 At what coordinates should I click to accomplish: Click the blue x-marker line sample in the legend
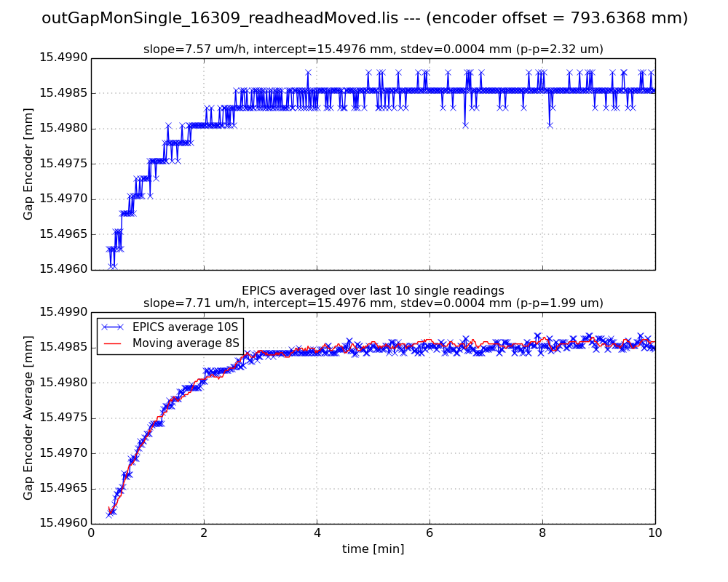pyautogui.click(x=114, y=327)
